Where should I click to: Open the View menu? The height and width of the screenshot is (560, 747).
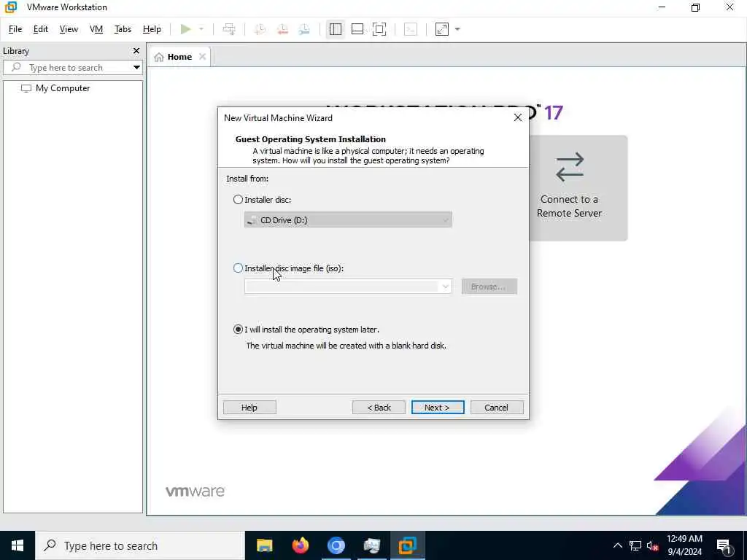point(69,29)
